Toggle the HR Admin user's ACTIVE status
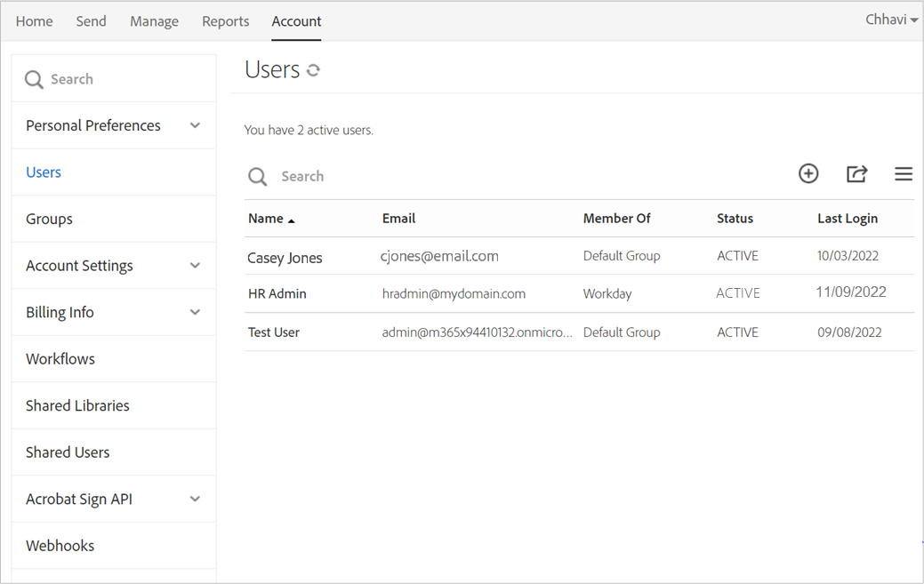The image size is (924, 584). click(737, 293)
